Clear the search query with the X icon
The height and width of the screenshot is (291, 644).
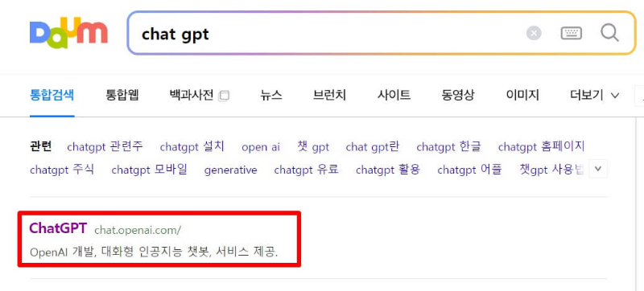[x=534, y=33]
